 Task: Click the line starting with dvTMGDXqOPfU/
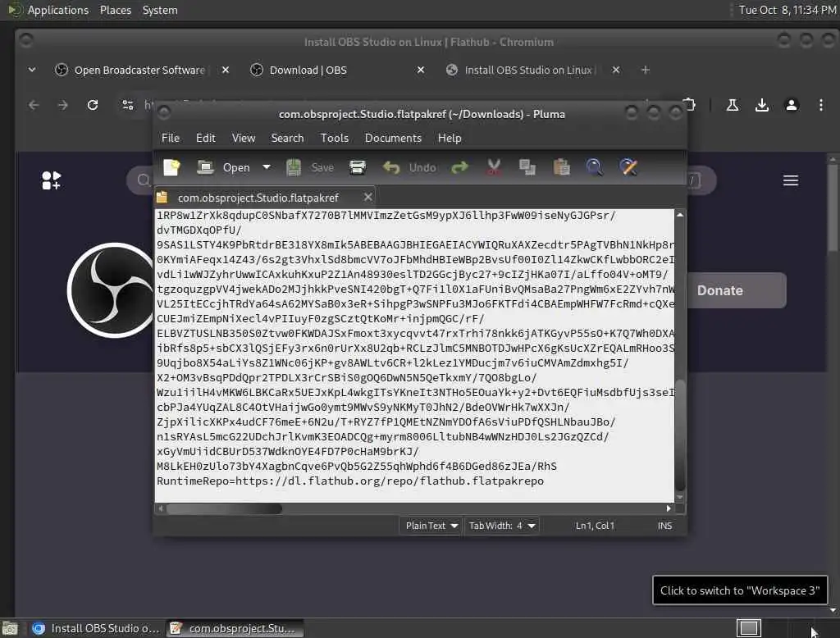coord(199,230)
